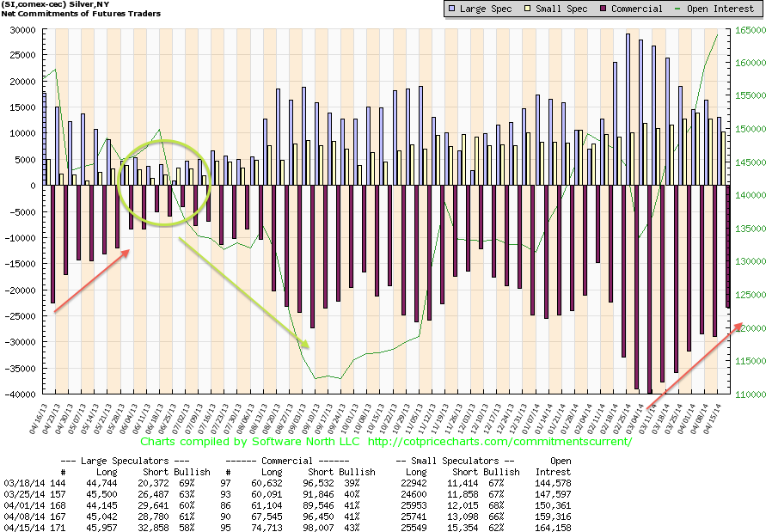Screen dimensions: 772x532
Task: Click the Open Interest legend label
Action: pyautogui.click(x=720, y=9)
